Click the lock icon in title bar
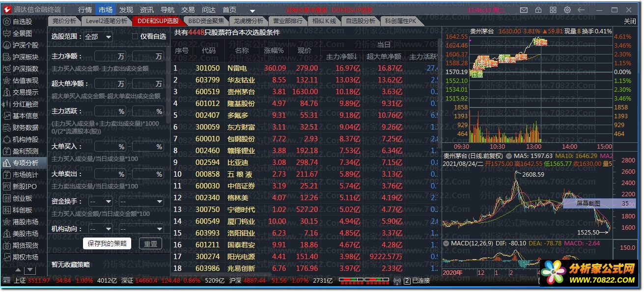The width and height of the screenshot is (644, 292). tap(539, 10)
